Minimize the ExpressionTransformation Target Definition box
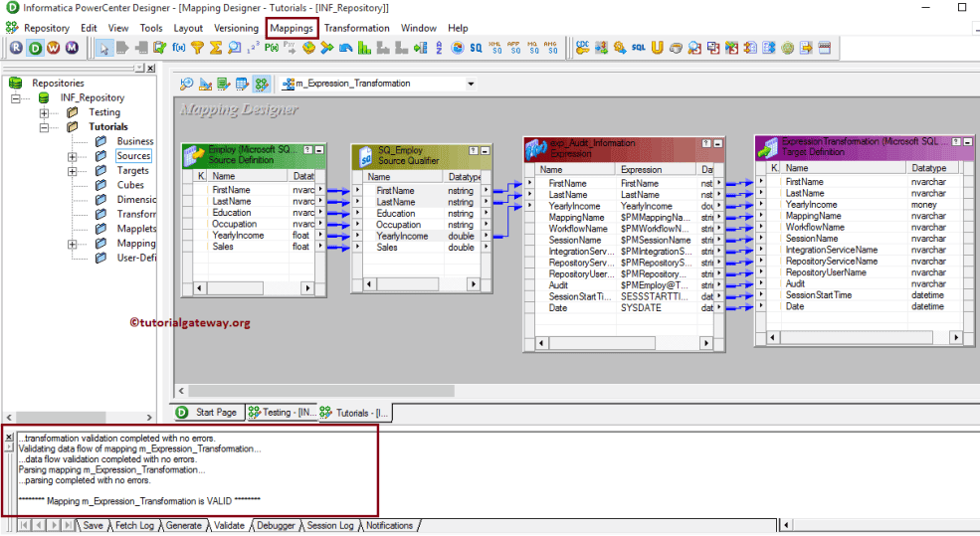Viewport: 980px width, 536px height. click(x=967, y=142)
